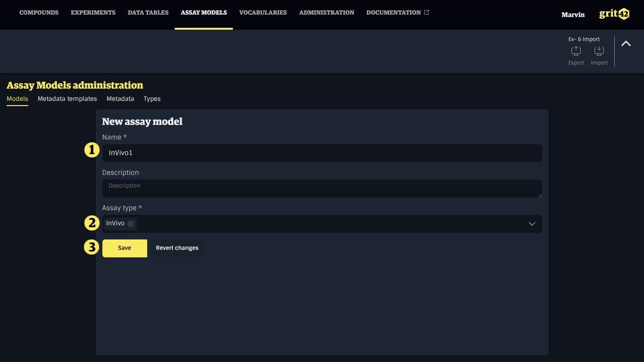Collapse the toolbar with the up chevron
This screenshot has width=644, height=362.
(x=626, y=44)
